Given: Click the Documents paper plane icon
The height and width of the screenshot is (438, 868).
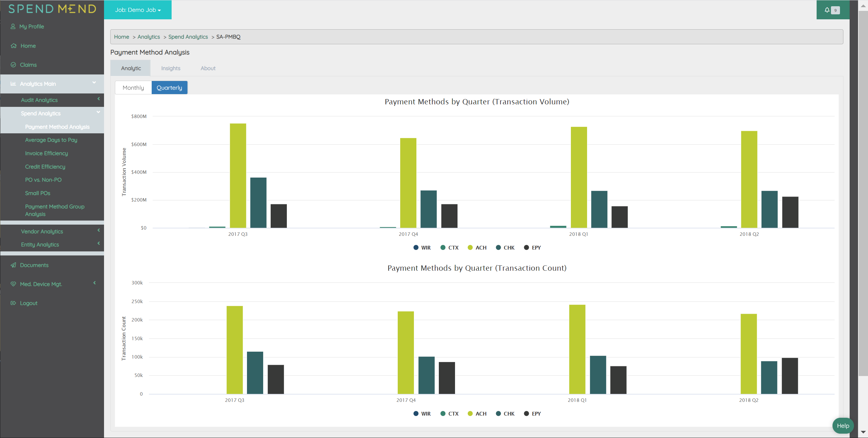Looking at the screenshot, I should pos(13,265).
